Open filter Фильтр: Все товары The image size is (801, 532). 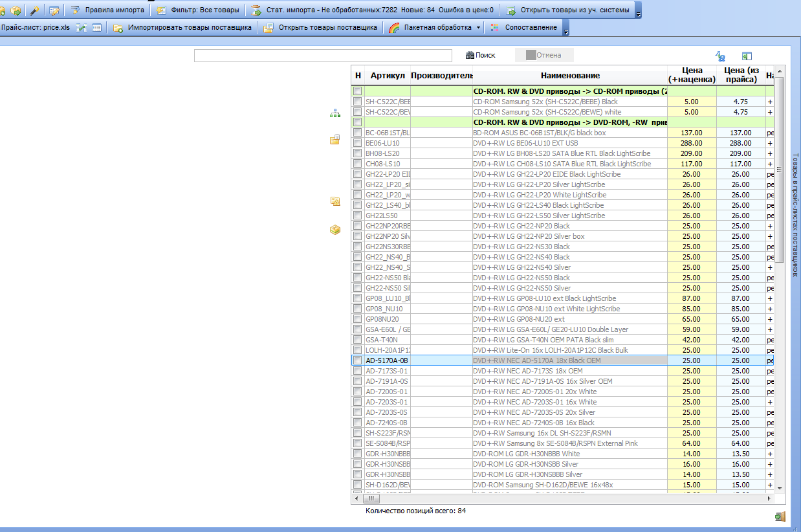(197, 10)
